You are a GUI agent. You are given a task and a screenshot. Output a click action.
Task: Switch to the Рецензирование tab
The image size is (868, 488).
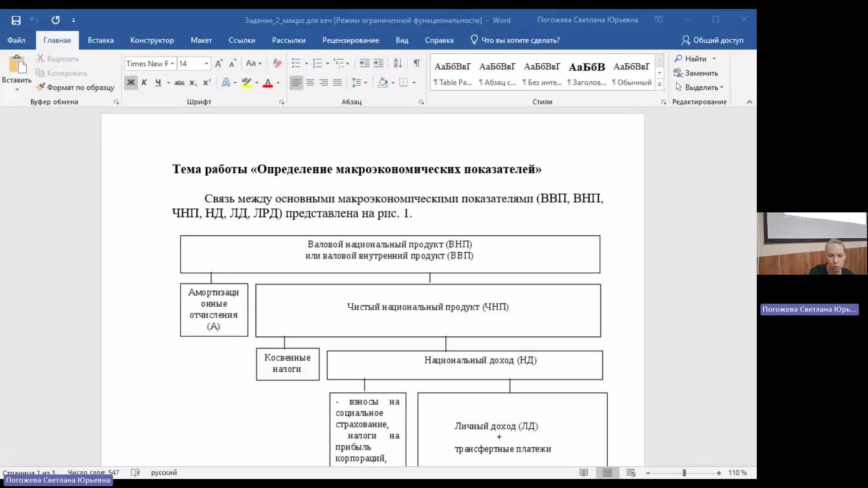tap(350, 40)
